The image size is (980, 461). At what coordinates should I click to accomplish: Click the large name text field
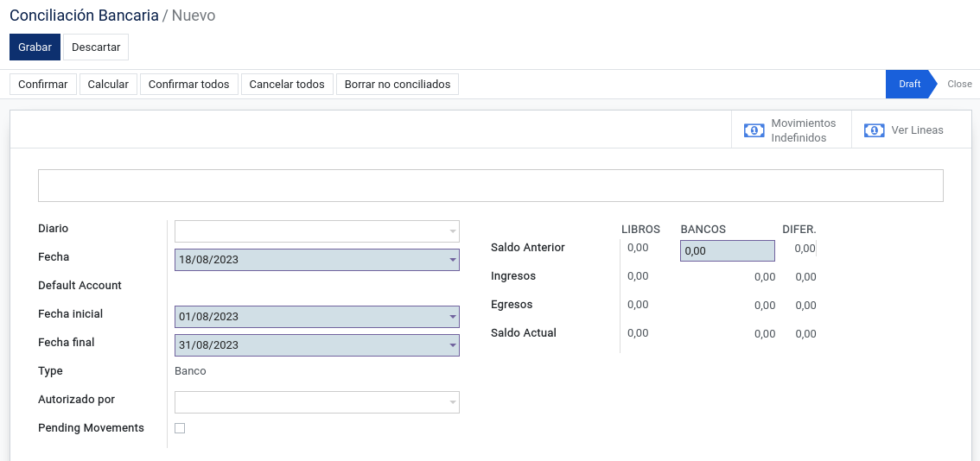pos(491,186)
